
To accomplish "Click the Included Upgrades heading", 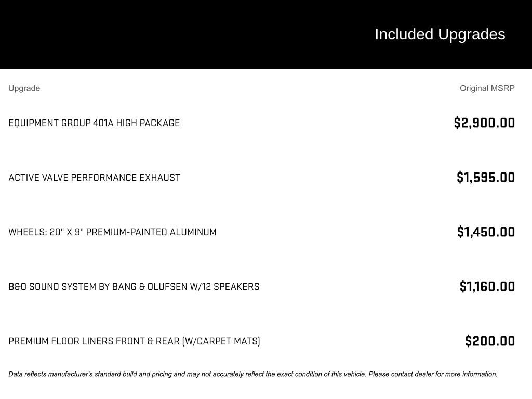I will (440, 34).
